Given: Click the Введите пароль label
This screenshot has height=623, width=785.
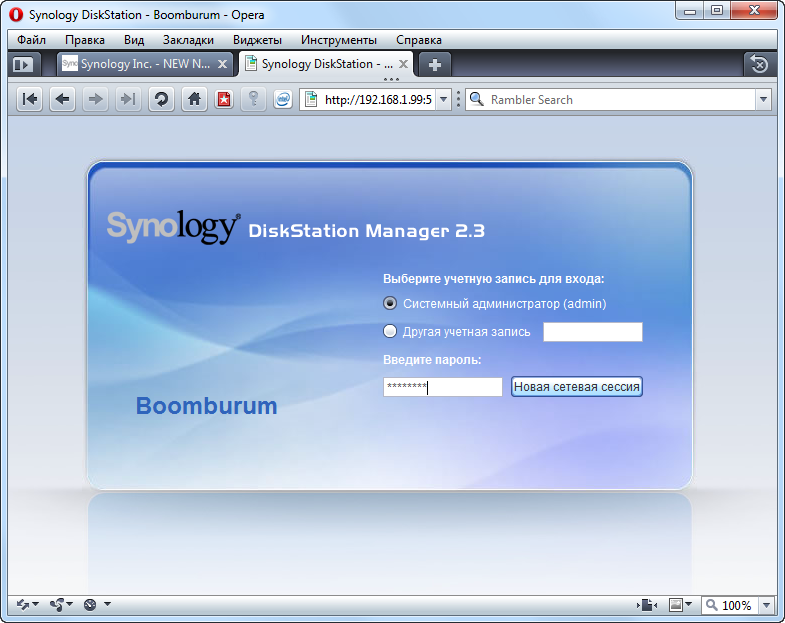Looking at the screenshot, I should pyautogui.click(x=432, y=360).
